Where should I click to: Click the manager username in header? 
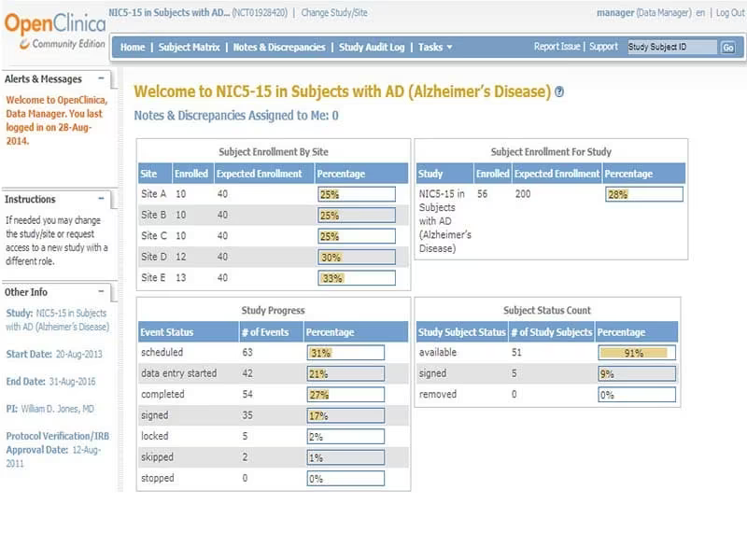pyautogui.click(x=615, y=13)
